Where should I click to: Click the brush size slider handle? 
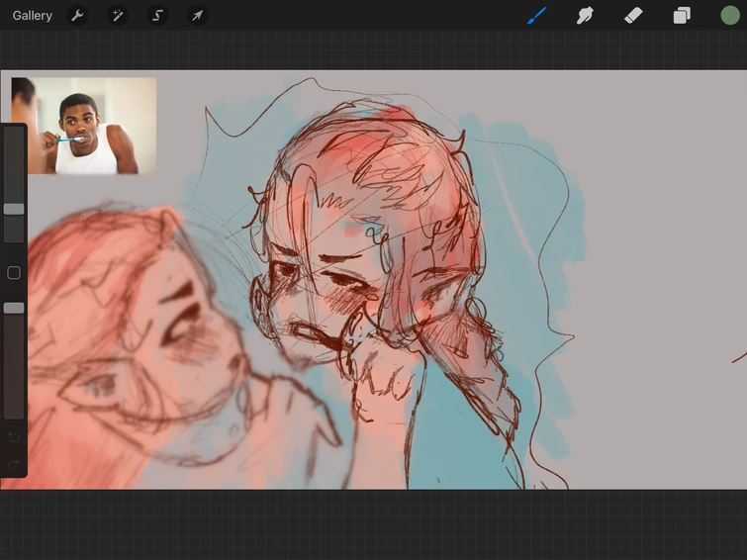(14, 210)
